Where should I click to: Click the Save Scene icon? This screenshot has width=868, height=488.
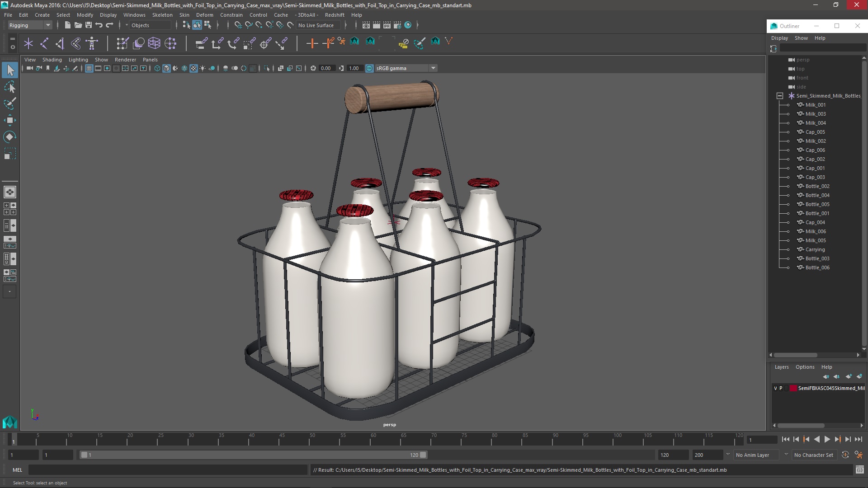point(88,25)
